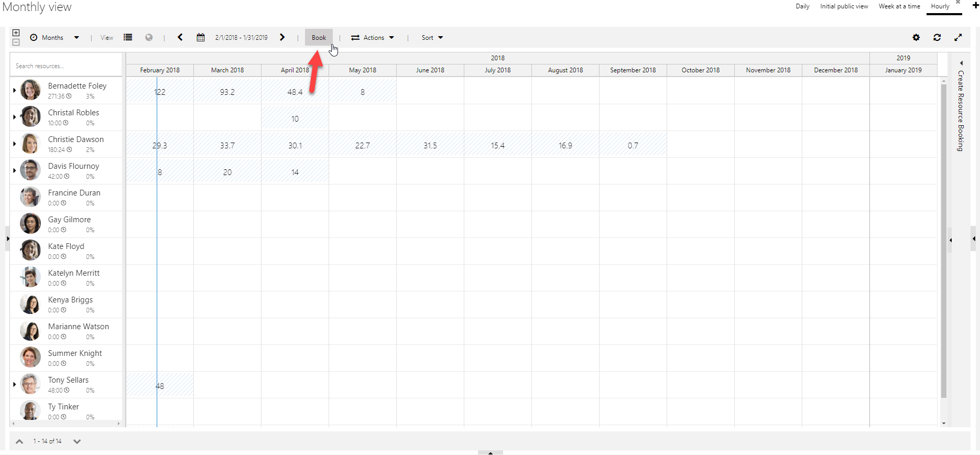
Task: Switch to map view globe icon
Action: tap(149, 38)
